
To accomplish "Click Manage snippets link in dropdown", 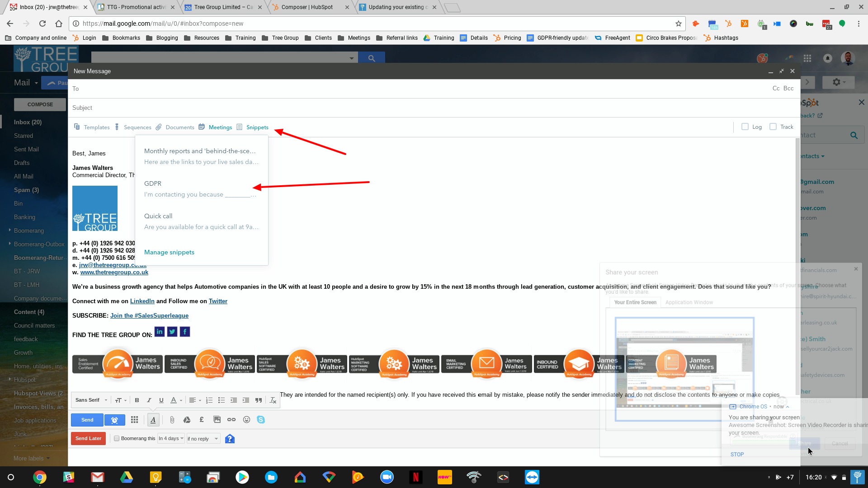I will point(170,252).
